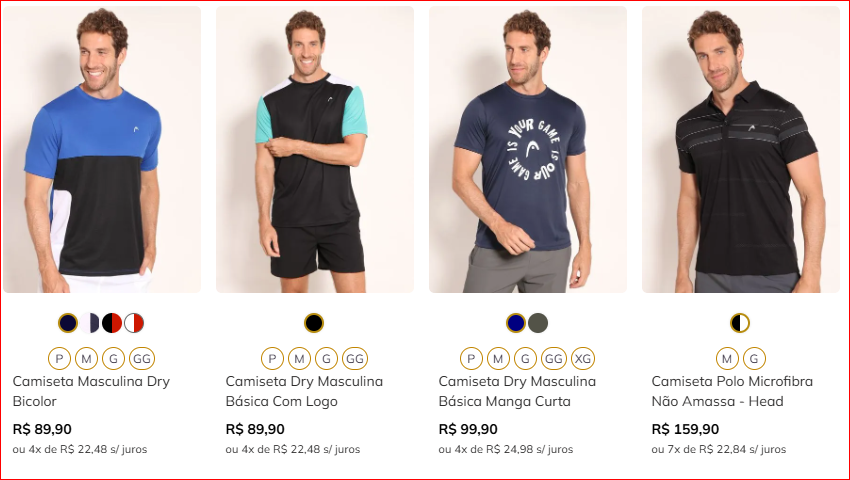Image resolution: width=850 pixels, height=480 pixels.
Task: Select size XG for Básica Manga Curta shirt
Action: tap(583, 359)
